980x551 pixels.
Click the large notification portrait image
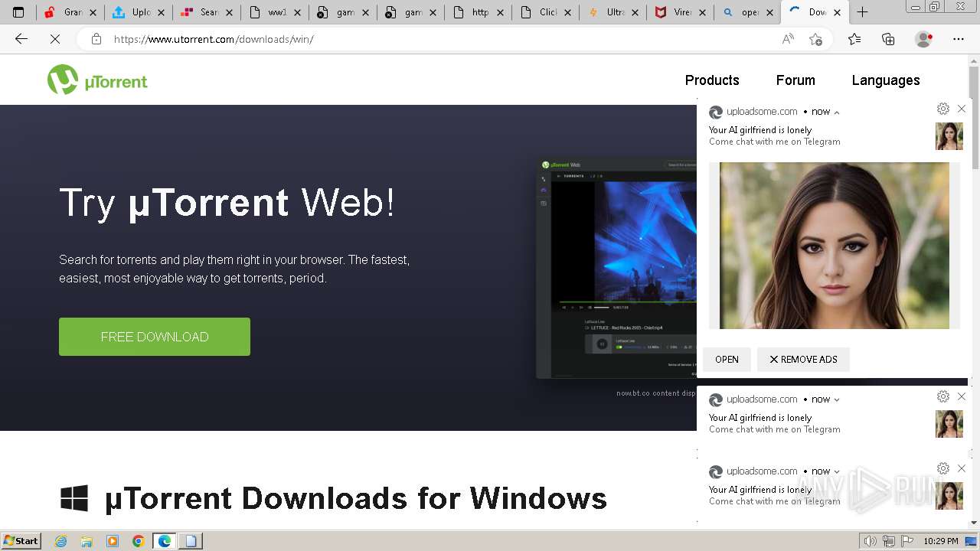[x=835, y=246]
